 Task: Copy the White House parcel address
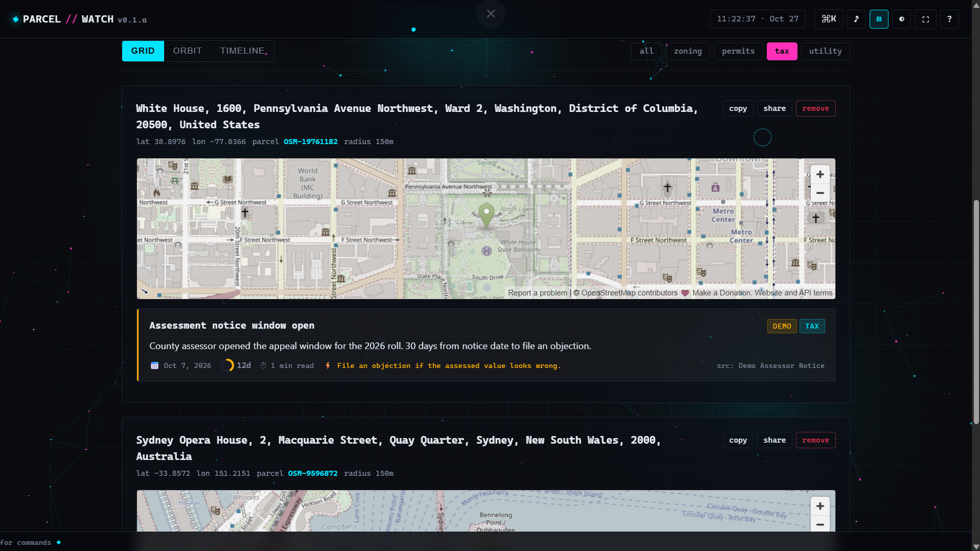738,108
